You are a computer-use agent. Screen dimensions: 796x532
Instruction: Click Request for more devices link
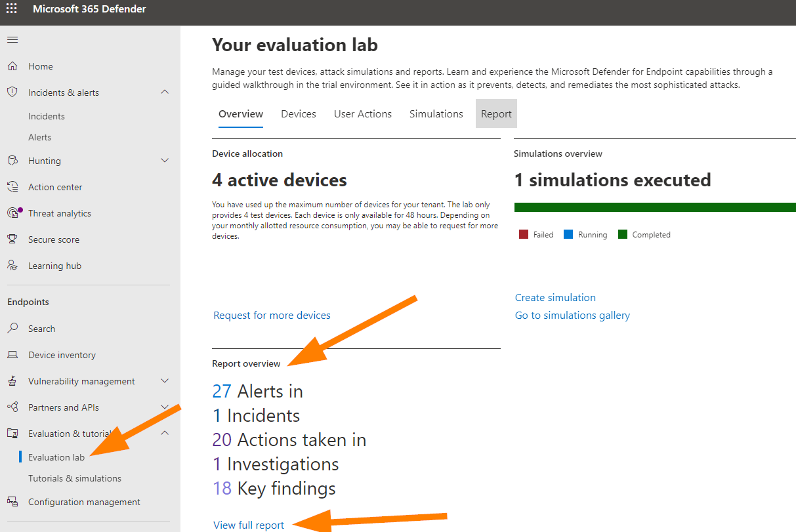[272, 315]
